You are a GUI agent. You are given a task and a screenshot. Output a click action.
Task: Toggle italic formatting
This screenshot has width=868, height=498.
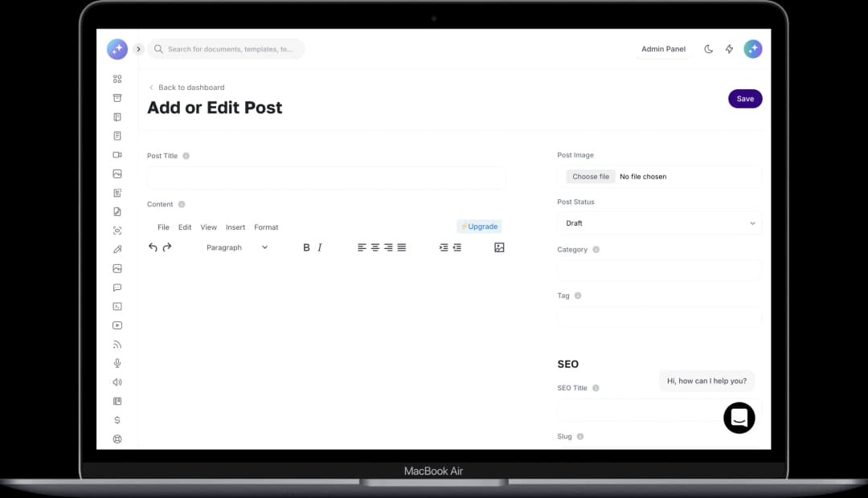(x=320, y=247)
